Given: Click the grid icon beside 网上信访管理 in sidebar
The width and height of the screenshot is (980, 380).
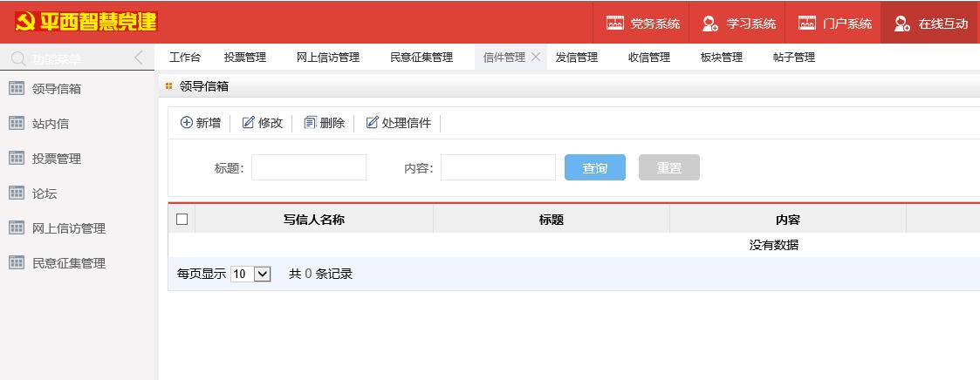Looking at the screenshot, I should (17, 228).
